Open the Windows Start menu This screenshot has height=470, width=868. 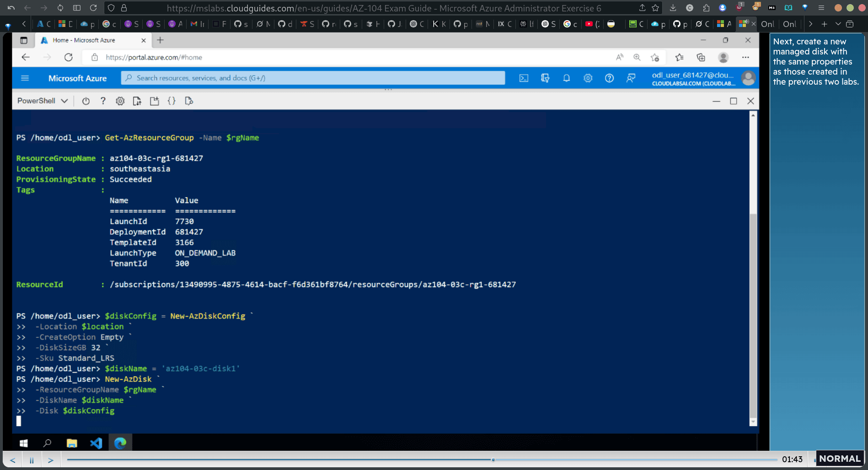pos(24,443)
